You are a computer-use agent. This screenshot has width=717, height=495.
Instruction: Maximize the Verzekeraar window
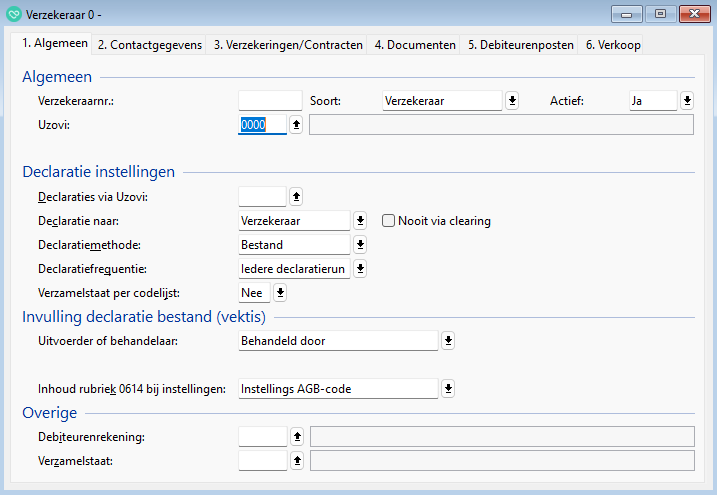[x=660, y=14]
